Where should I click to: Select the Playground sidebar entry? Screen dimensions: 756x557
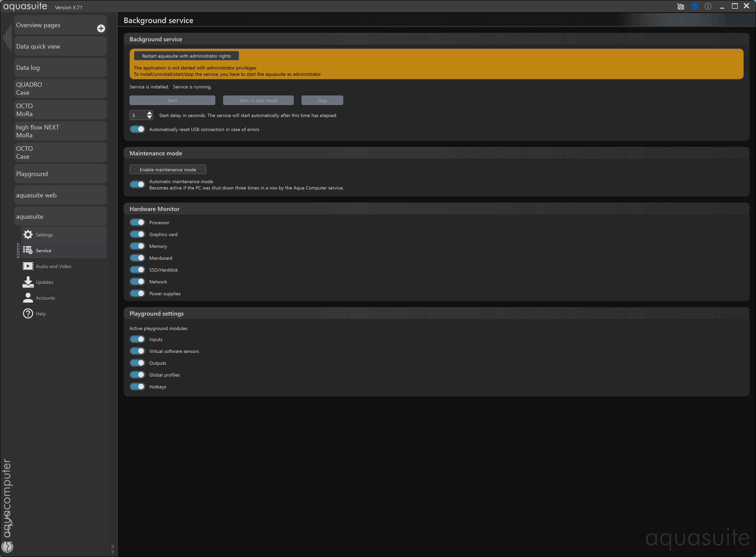60,174
